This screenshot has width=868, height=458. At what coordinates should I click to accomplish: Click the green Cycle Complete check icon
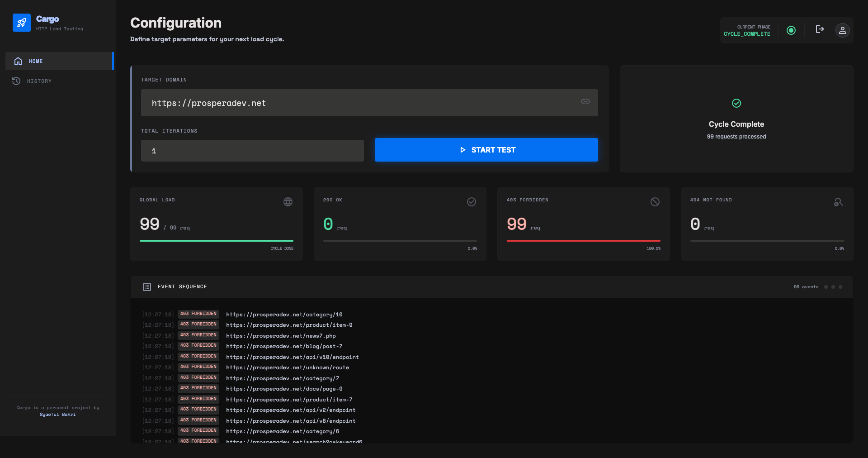click(736, 103)
